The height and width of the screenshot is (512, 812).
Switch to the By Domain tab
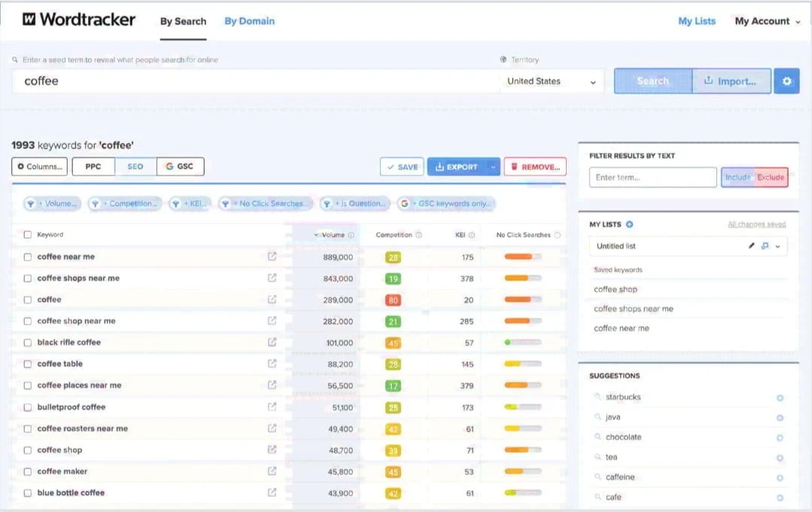click(249, 21)
